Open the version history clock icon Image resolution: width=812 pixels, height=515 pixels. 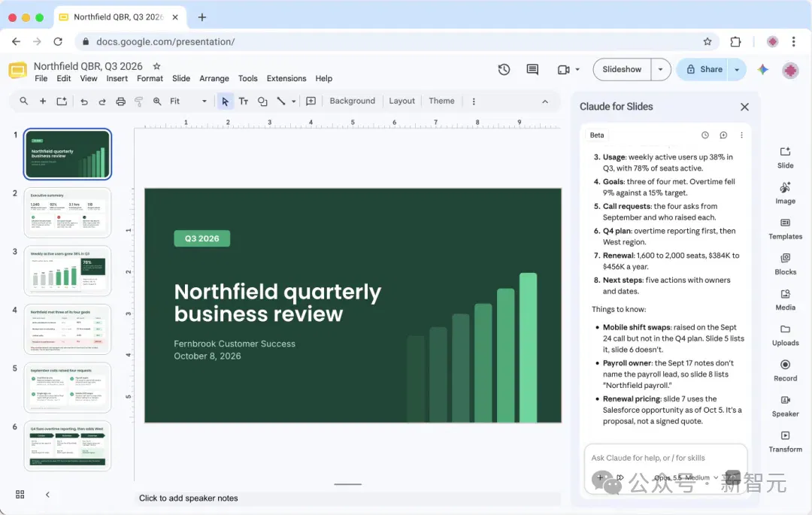[x=504, y=69]
